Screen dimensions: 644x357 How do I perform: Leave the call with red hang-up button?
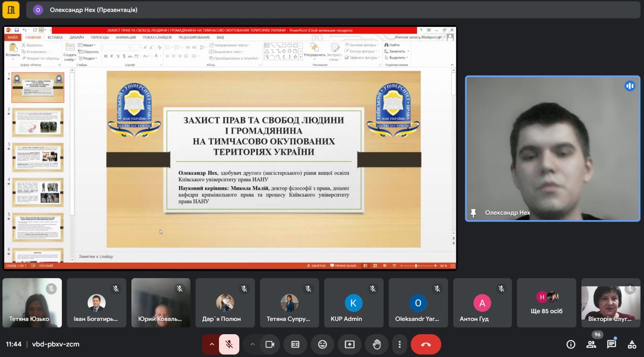[x=426, y=344]
